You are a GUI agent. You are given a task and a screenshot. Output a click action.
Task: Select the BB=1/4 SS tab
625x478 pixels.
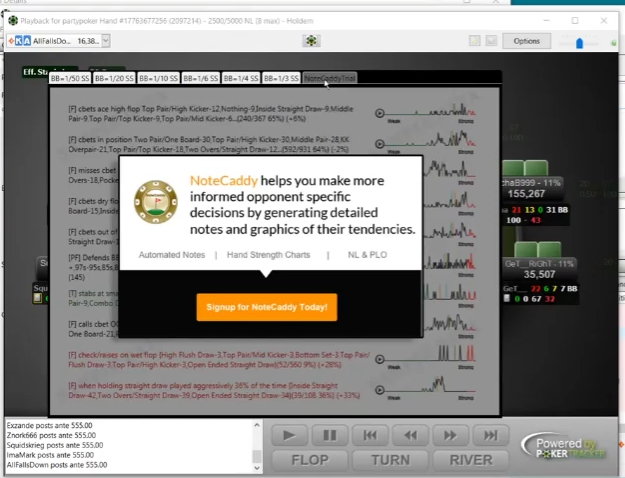241,79
